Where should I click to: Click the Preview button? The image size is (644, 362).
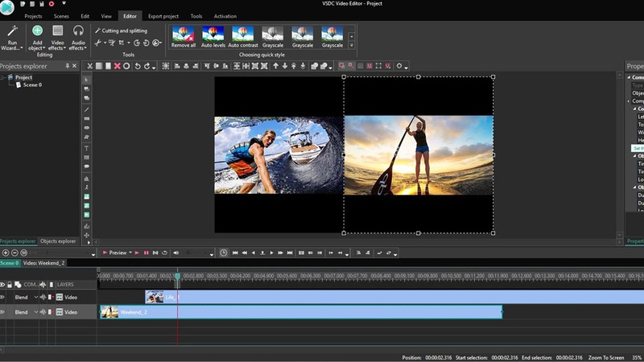(x=118, y=253)
